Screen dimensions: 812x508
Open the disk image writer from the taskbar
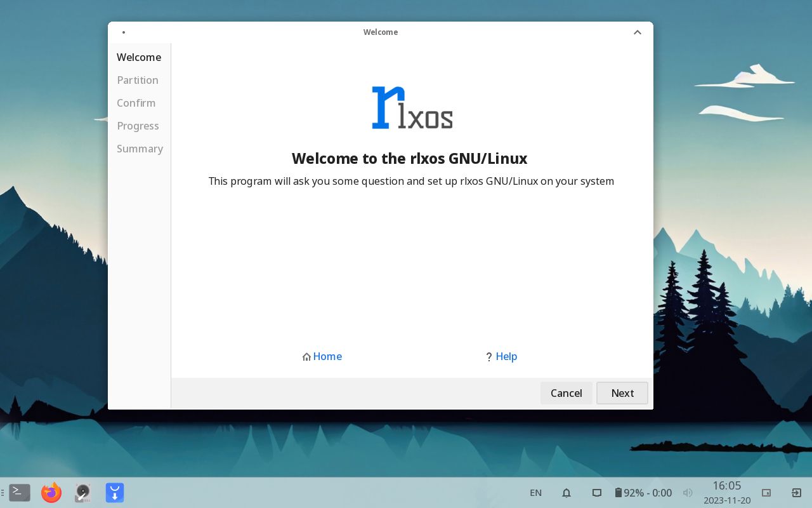(x=82, y=492)
